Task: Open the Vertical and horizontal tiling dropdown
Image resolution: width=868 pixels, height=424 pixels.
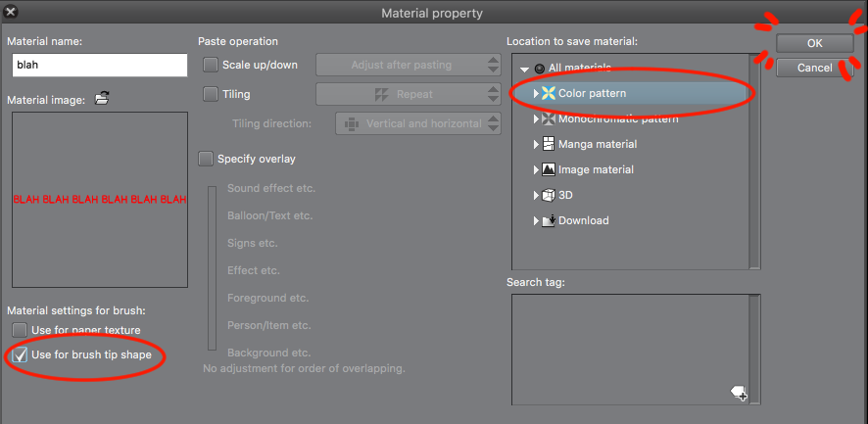Action: click(x=418, y=124)
